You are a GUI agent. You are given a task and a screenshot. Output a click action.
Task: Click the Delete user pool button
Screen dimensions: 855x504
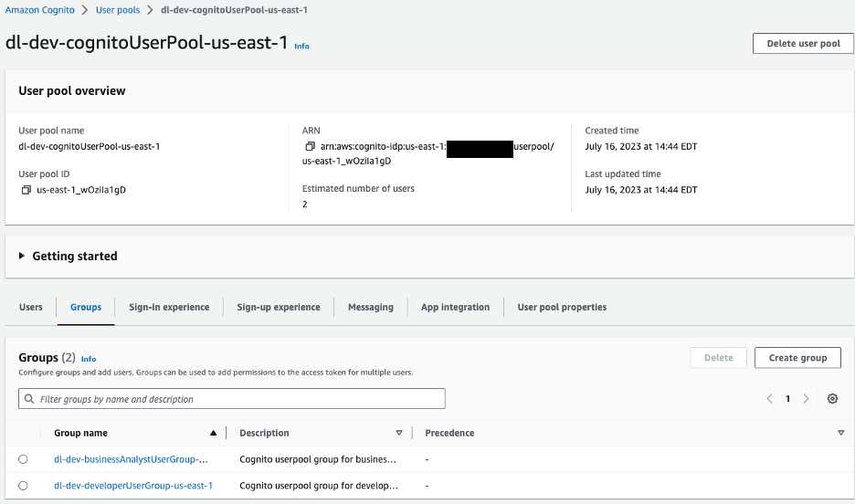click(x=803, y=44)
